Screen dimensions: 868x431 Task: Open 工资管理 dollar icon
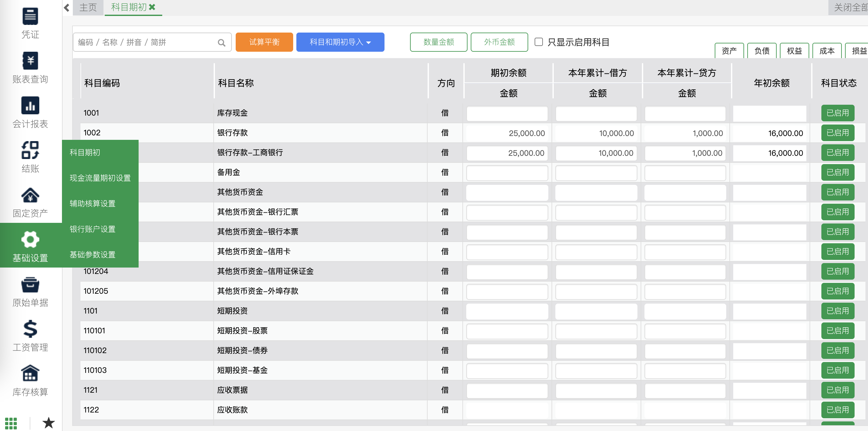30,329
